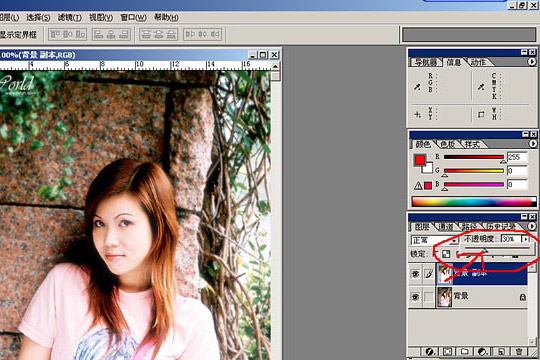Click the opacity field showing 30%
This screenshot has height=360, width=540.
point(511,239)
